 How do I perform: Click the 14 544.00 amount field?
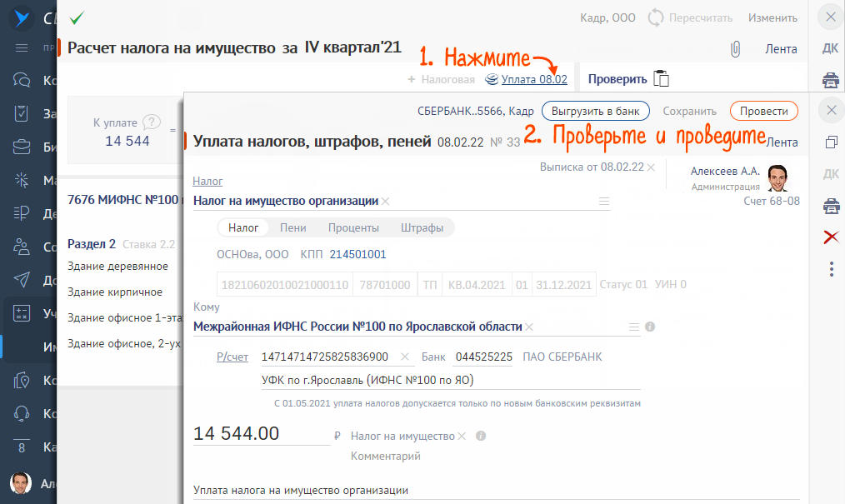point(262,433)
